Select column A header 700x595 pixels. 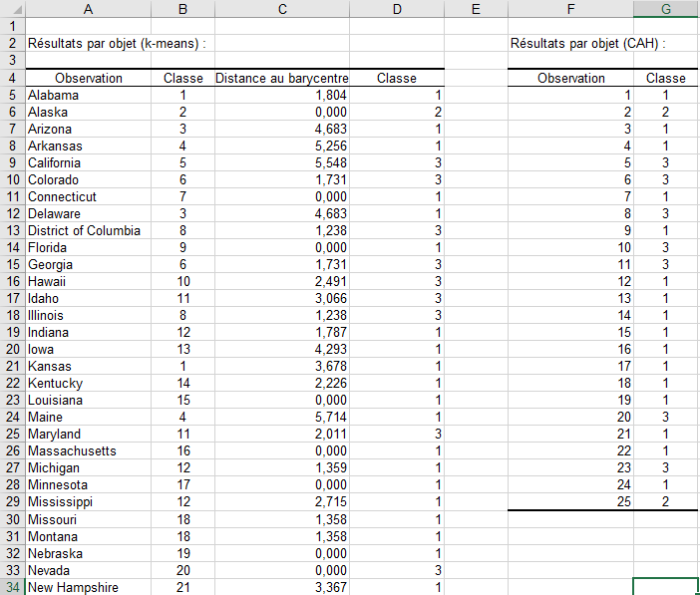(88, 9)
